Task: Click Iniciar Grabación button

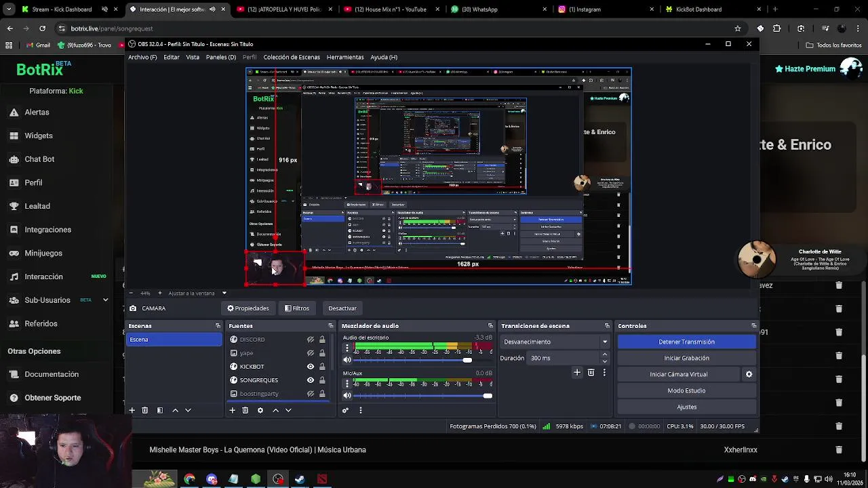Action: [x=686, y=358]
